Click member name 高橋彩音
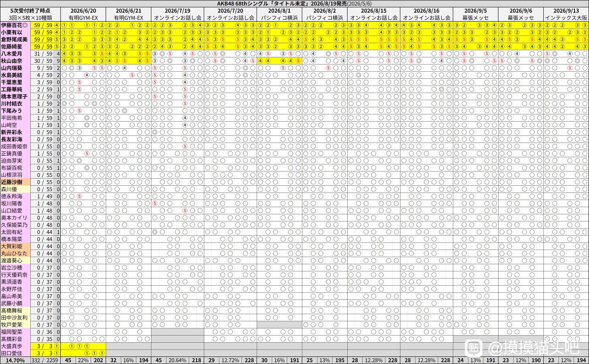589x364 pixels. [12, 339]
